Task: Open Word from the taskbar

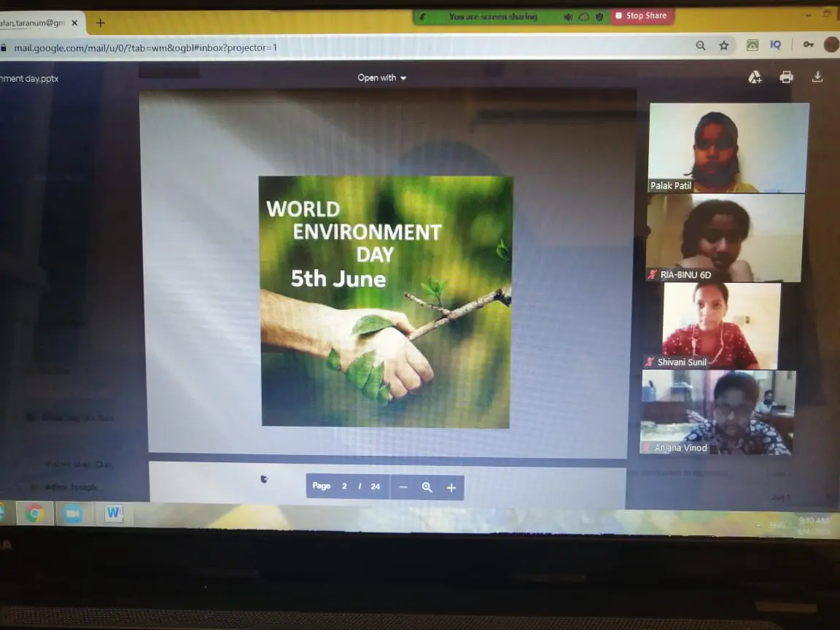Action: coord(113,513)
